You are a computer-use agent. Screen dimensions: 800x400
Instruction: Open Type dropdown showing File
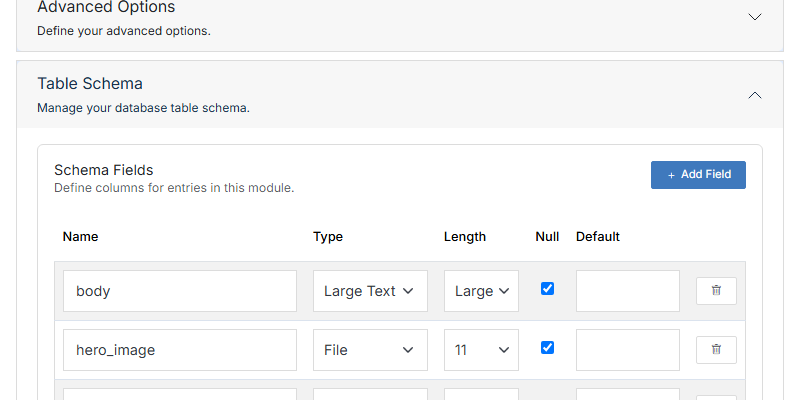(x=370, y=350)
